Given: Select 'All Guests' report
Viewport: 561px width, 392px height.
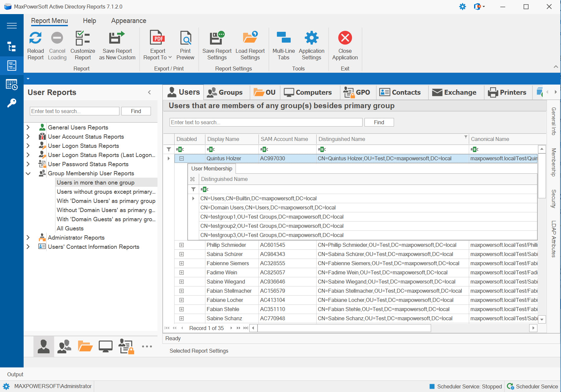Looking at the screenshot, I should click(70, 228).
